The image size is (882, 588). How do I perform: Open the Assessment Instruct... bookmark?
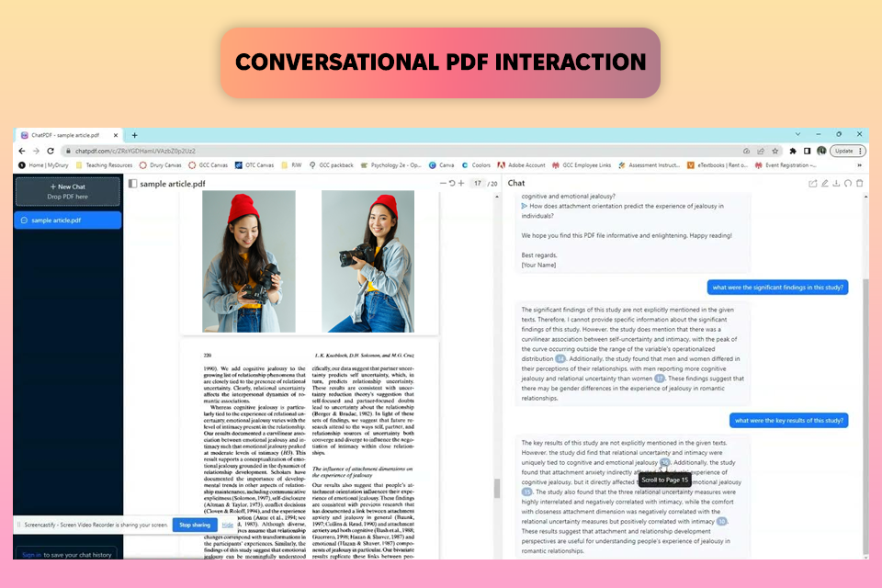(650, 165)
